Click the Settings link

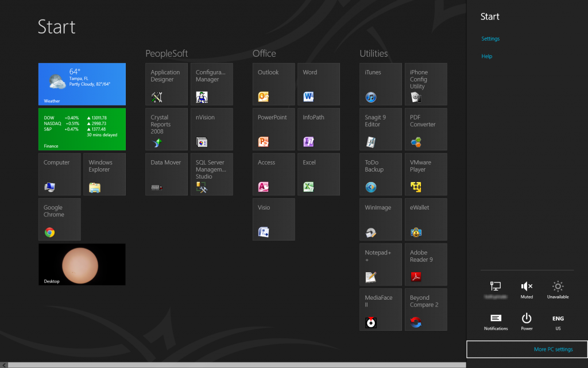[490, 38]
